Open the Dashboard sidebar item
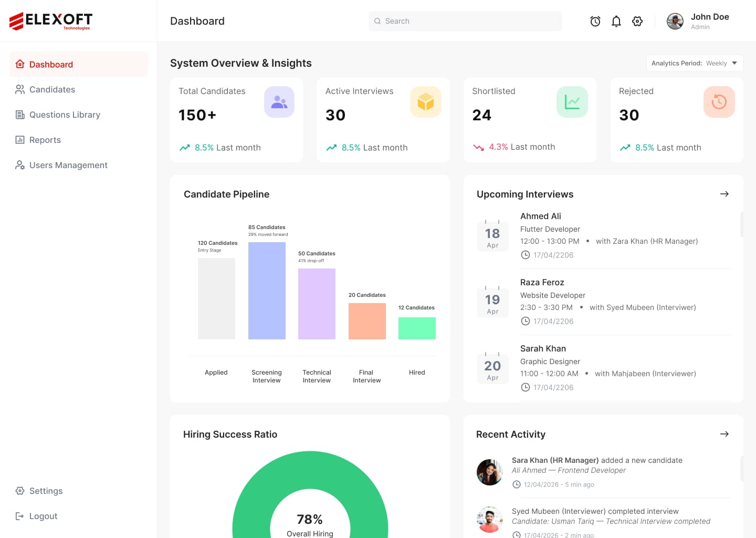 pyautogui.click(x=79, y=64)
